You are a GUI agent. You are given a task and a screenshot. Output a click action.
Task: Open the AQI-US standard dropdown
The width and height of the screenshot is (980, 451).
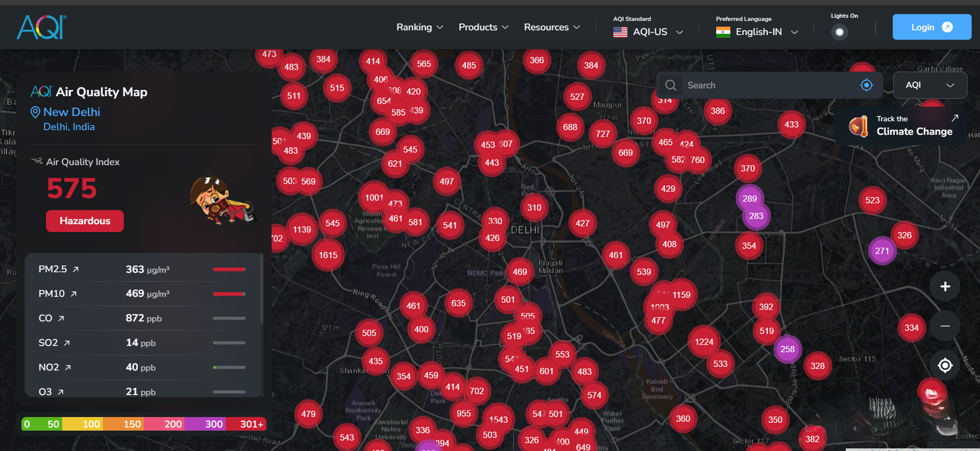click(x=648, y=32)
